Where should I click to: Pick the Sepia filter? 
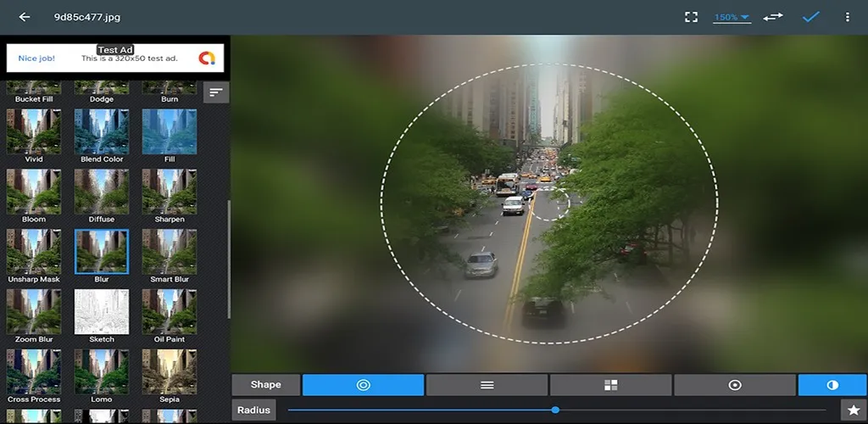tap(170, 371)
